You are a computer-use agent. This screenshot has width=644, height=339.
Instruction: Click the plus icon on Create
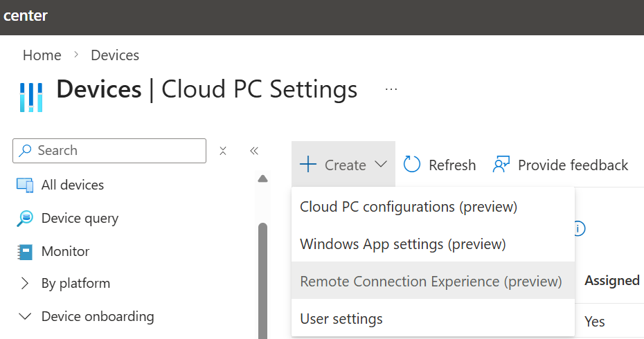[307, 165]
